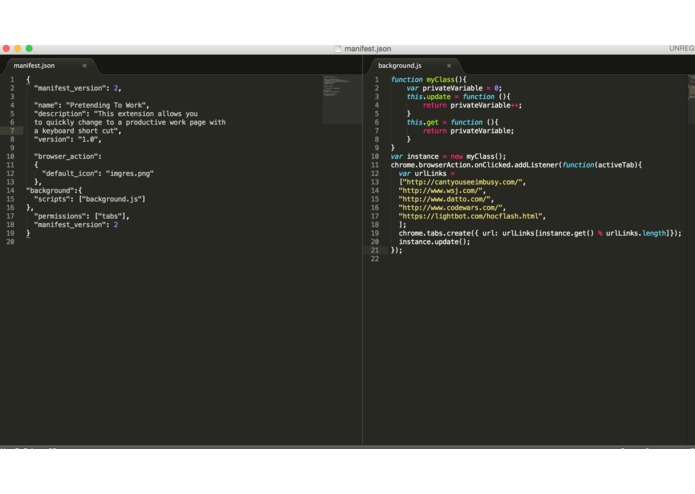Switch to the manifest.json tab
This screenshot has height=494, width=695.
pyautogui.click(x=34, y=66)
